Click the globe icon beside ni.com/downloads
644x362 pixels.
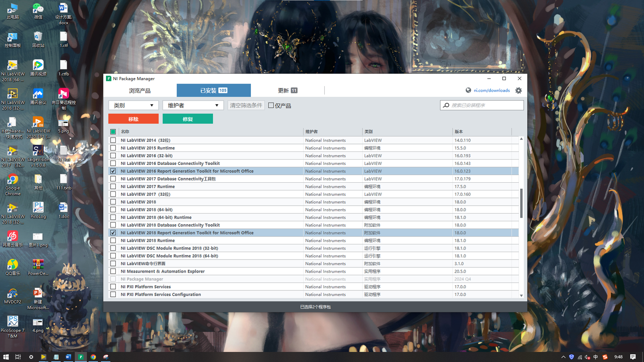[468, 90]
